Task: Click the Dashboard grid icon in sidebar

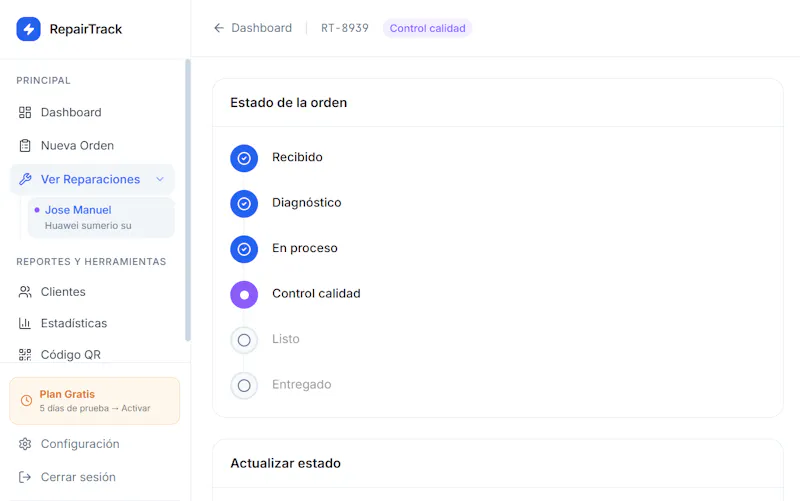Action: [25, 112]
